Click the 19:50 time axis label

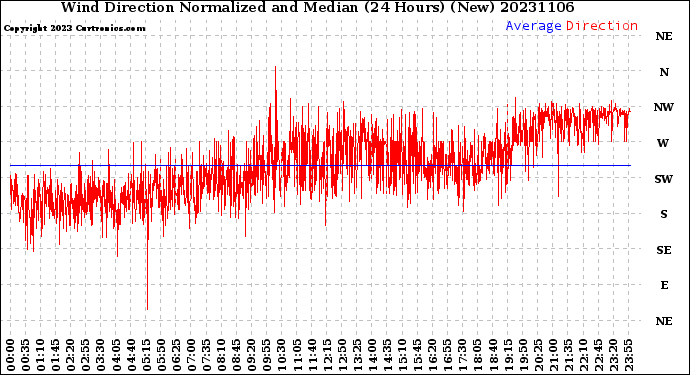523,355
